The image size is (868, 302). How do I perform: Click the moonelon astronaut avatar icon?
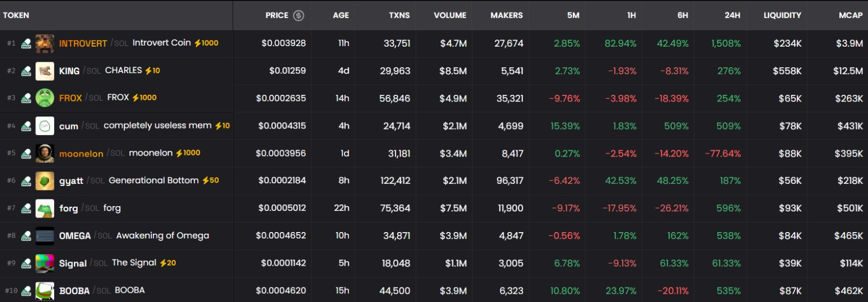click(44, 153)
